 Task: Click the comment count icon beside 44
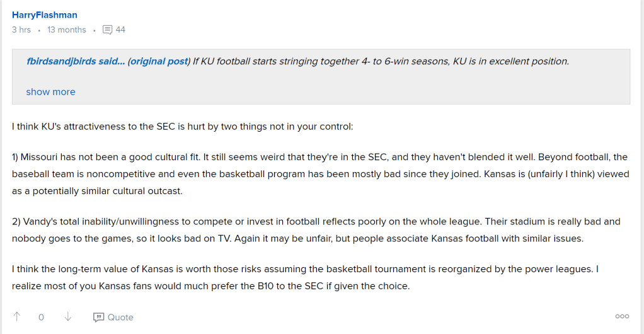pyautogui.click(x=107, y=30)
